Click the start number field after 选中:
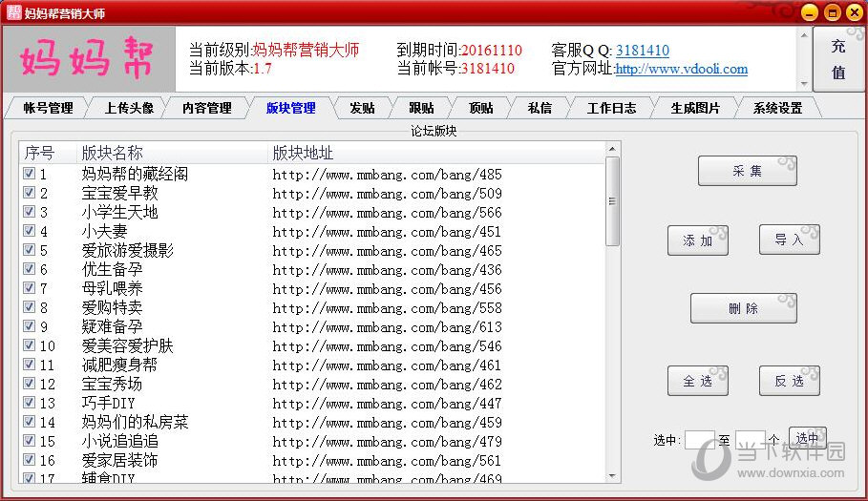This screenshot has width=868, height=501. [700, 440]
